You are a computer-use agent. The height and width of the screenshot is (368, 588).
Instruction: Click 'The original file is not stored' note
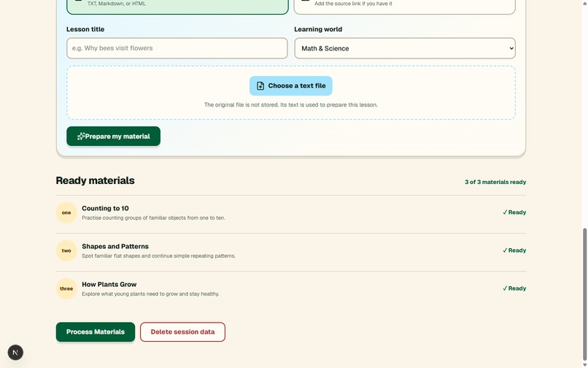[x=290, y=104]
